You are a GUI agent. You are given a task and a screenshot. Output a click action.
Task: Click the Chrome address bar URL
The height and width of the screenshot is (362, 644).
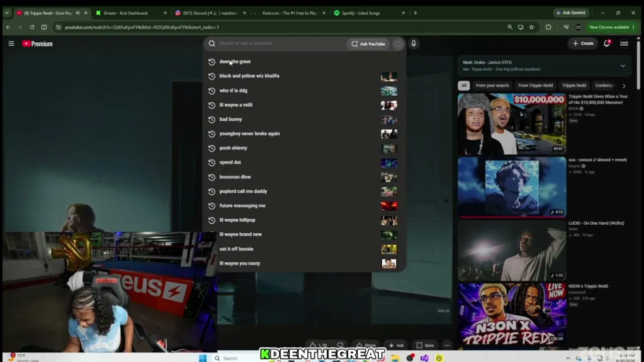click(142, 27)
